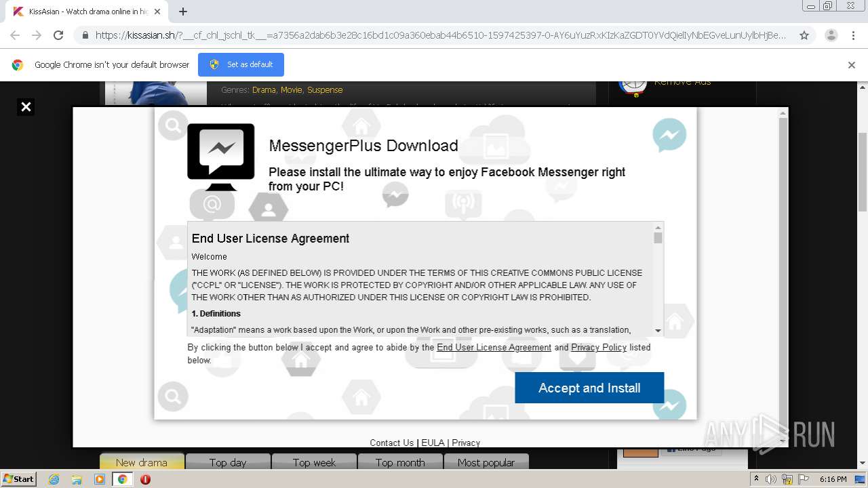Click the Movie genre link

(x=292, y=89)
